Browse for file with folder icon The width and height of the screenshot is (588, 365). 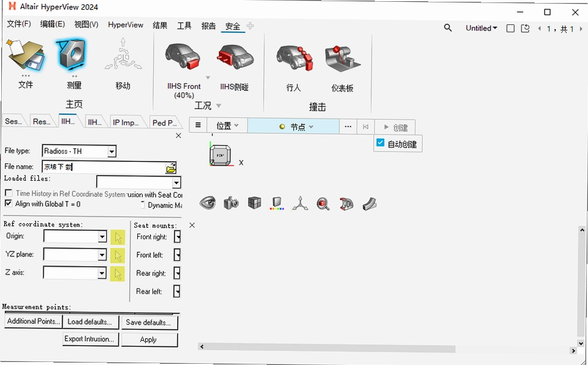(x=171, y=168)
